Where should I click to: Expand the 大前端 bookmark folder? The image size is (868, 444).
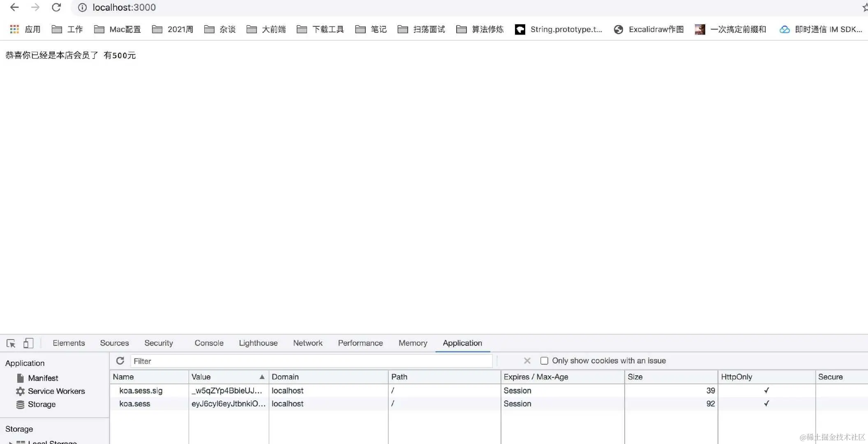[266, 29]
